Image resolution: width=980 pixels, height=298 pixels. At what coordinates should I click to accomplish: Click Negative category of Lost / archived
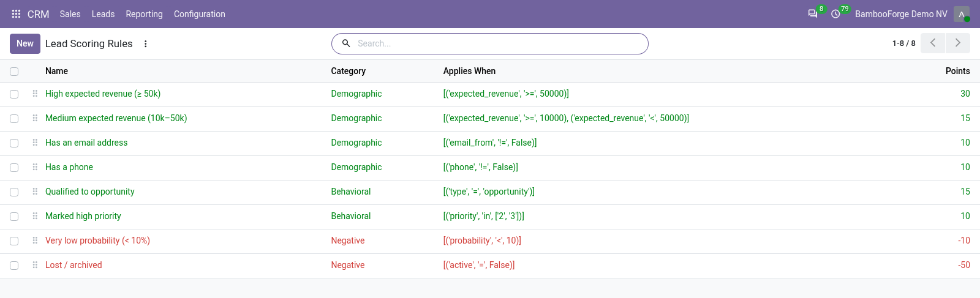click(x=348, y=265)
